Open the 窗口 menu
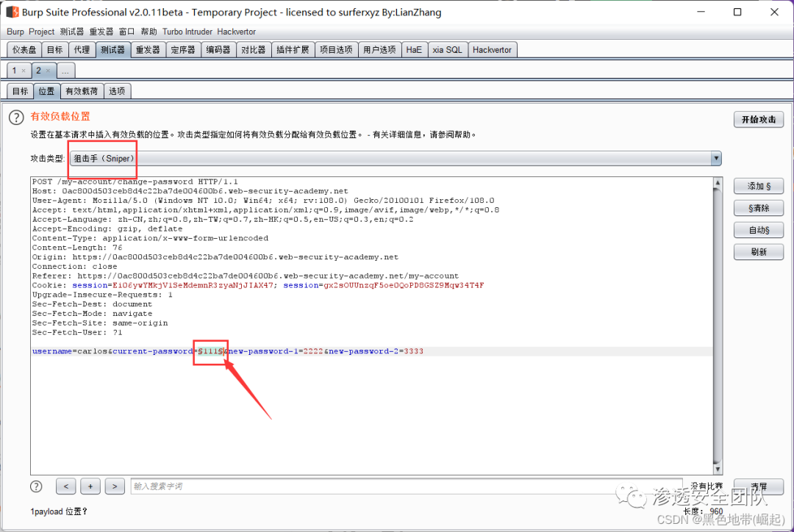This screenshot has width=794, height=532. coord(126,32)
